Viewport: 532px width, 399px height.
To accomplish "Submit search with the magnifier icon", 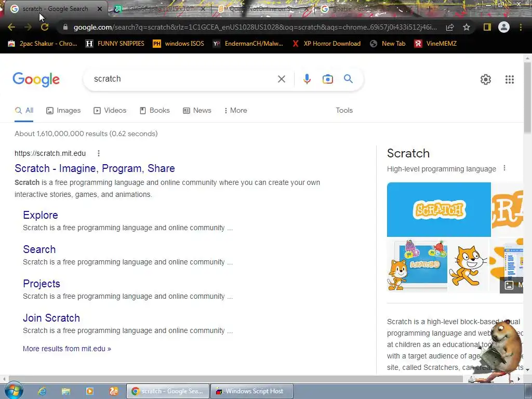I will 348,79.
